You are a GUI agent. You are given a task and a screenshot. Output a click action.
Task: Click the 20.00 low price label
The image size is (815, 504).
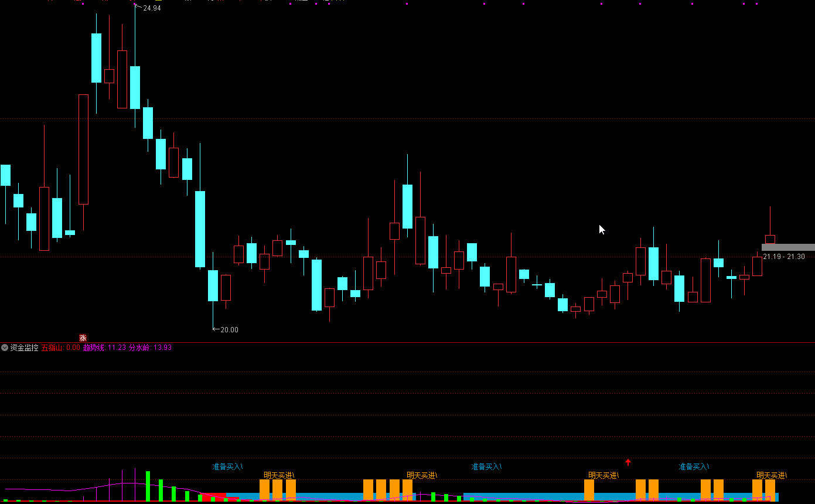tap(229, 330)
